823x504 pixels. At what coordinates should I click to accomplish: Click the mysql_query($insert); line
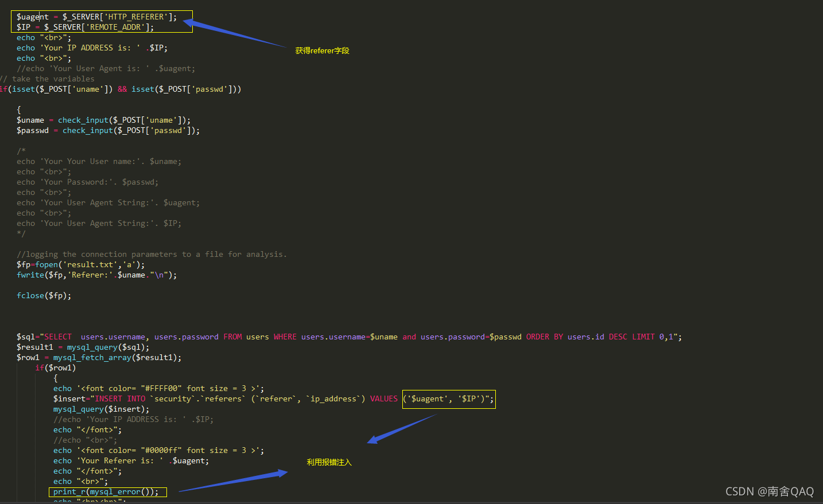tap(101, 409)
